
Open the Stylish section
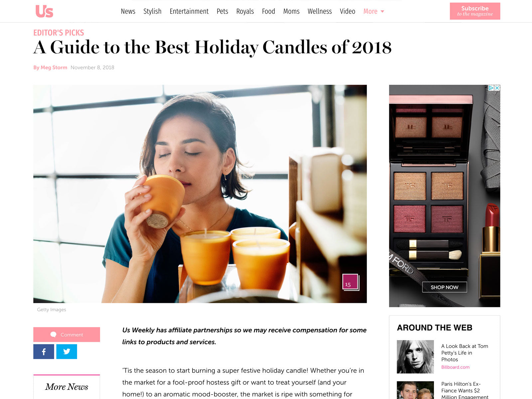tap(152, 11)
